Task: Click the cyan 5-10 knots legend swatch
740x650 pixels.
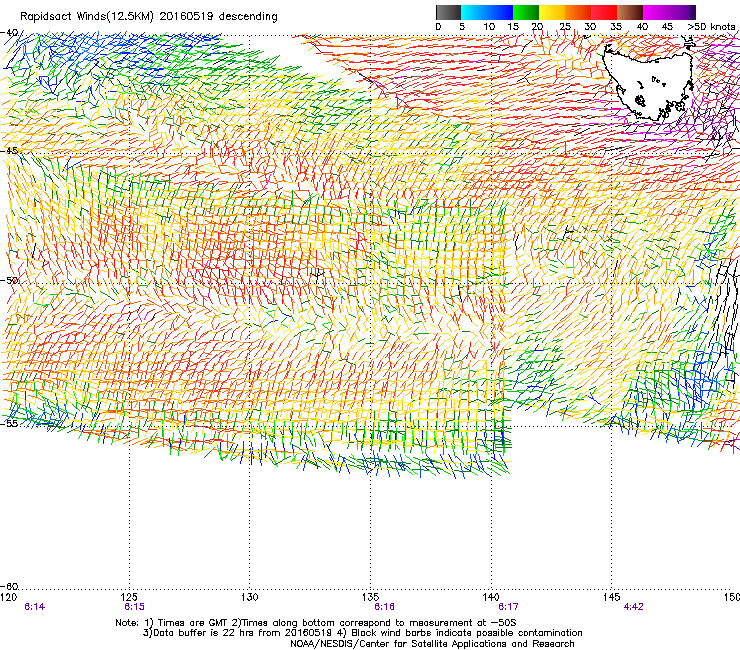Action: 474,12
